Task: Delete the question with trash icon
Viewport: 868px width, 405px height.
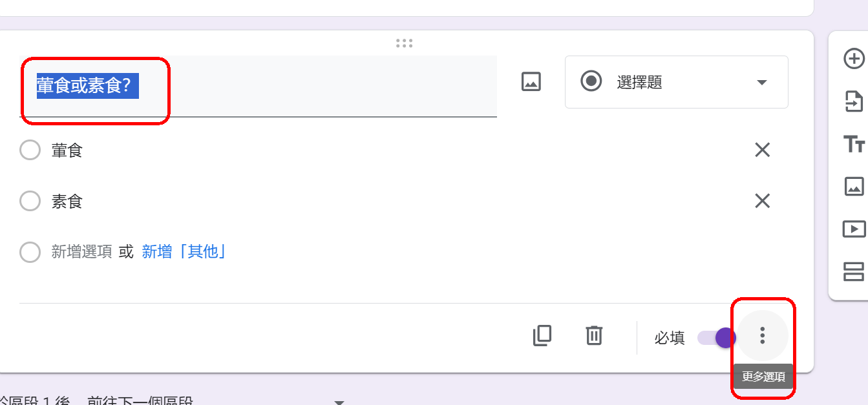Action: point(594,336)
